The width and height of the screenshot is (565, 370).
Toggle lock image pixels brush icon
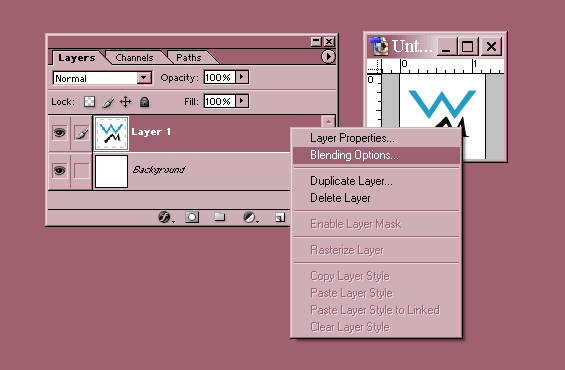pos(108,102)
